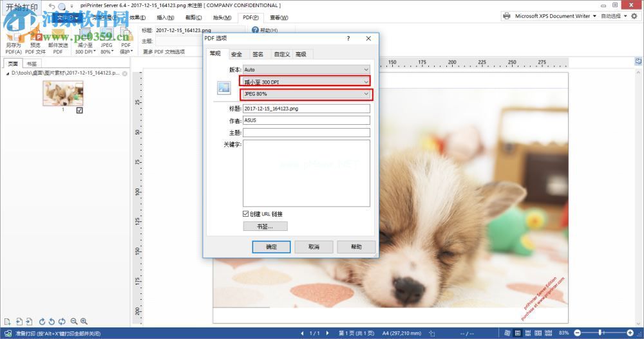Open the auto-select tray dropdown
The image size is (644, 339).
click(x=625, y=16)
